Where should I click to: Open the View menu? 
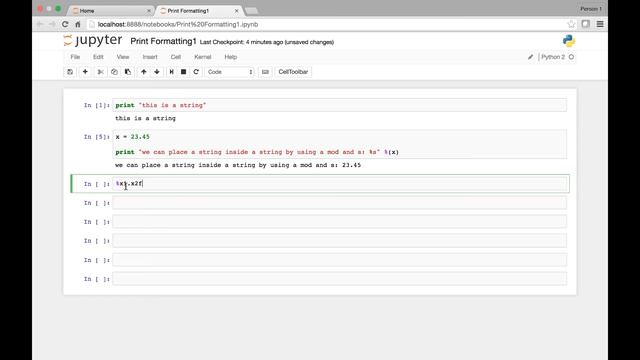[x=123, y=57]
